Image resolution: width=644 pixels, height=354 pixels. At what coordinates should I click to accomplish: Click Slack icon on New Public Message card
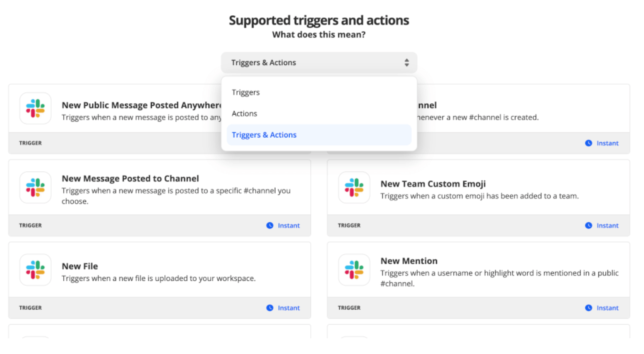36,108
